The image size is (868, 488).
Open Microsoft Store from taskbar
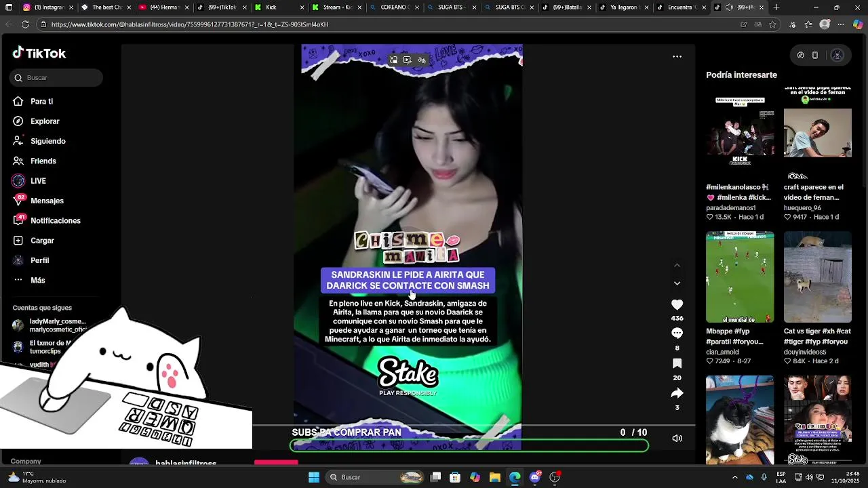[455, 477]
